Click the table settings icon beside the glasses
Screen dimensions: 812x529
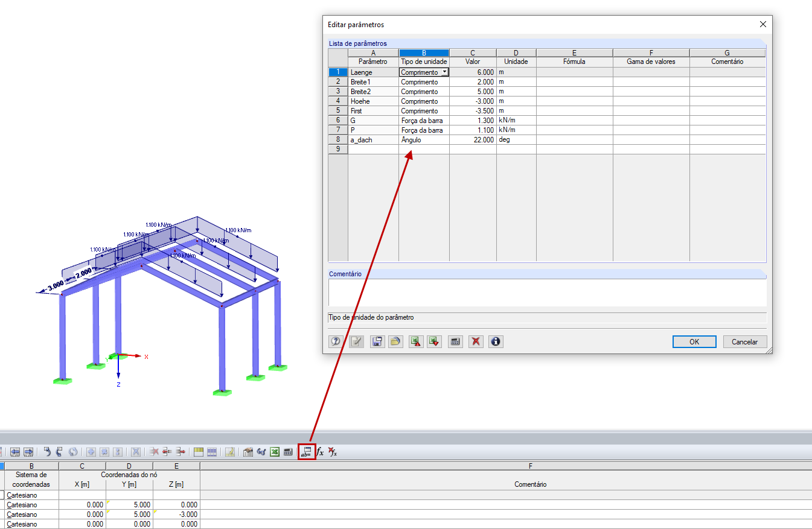(x=248, y=451)
